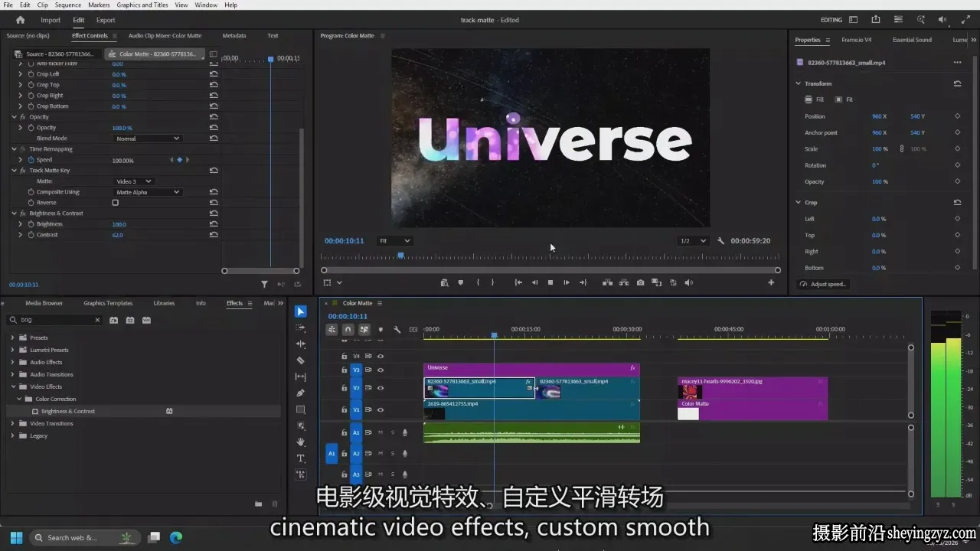Clear the effects search field
Screen dimensions: 980x551
[x=97, y=320]
